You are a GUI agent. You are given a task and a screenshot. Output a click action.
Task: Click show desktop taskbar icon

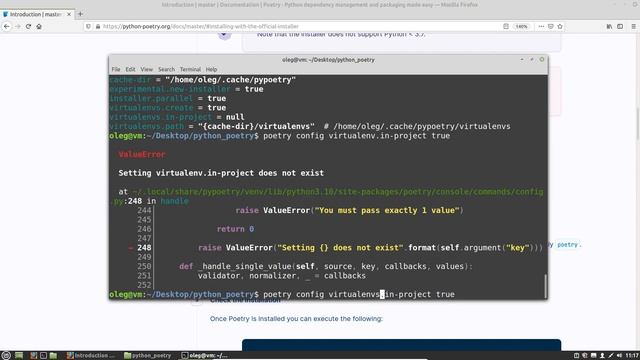click(x=19, y=356)
